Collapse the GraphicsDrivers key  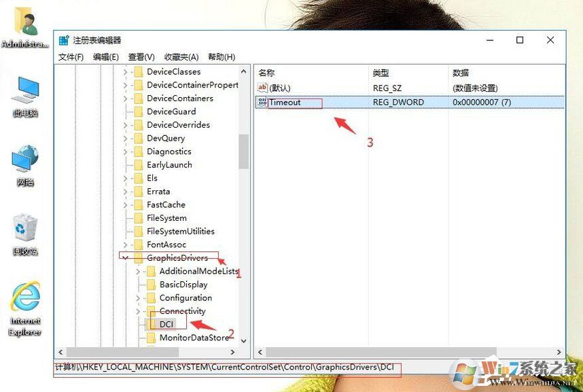[x=126, y=257]
